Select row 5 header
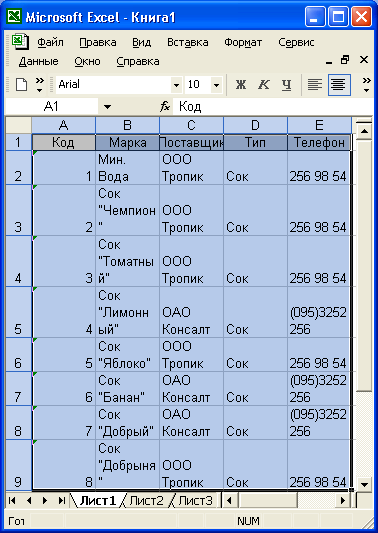Image resolution: width=378 pixels, height=533 pixels. pos(19,312)
